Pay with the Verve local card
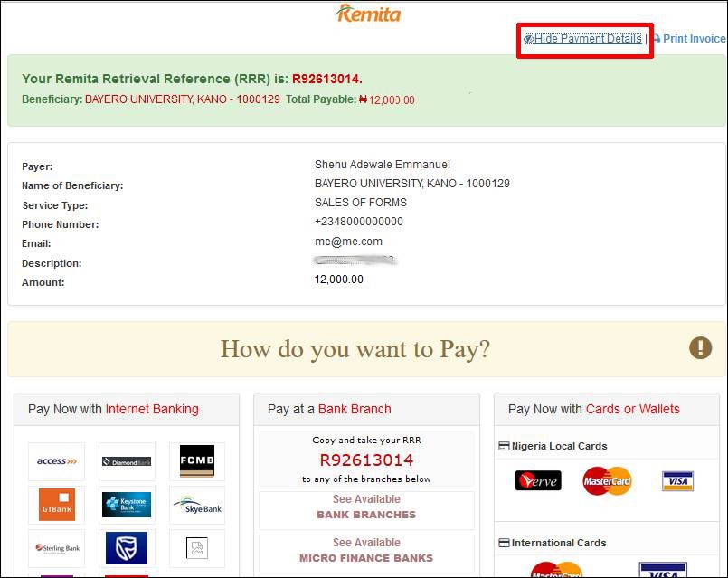Viewport: 728px width, 578px height. click(x=538, y=480)
